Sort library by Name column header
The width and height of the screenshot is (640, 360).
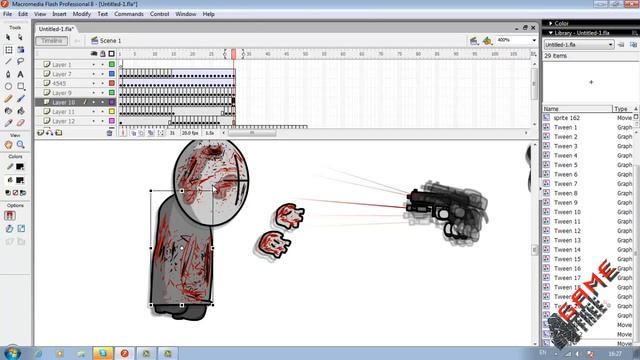[x=578, y=109]
